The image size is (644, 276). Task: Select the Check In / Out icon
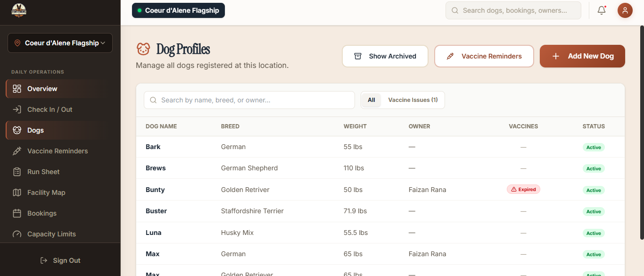pyautogui.click(x=17, y=109)
